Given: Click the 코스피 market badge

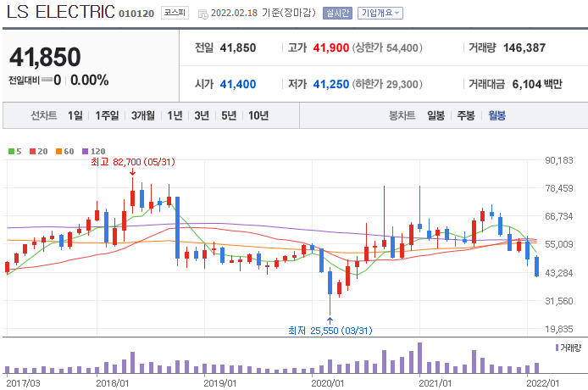Looking at the screenshot, I should 175,13.
